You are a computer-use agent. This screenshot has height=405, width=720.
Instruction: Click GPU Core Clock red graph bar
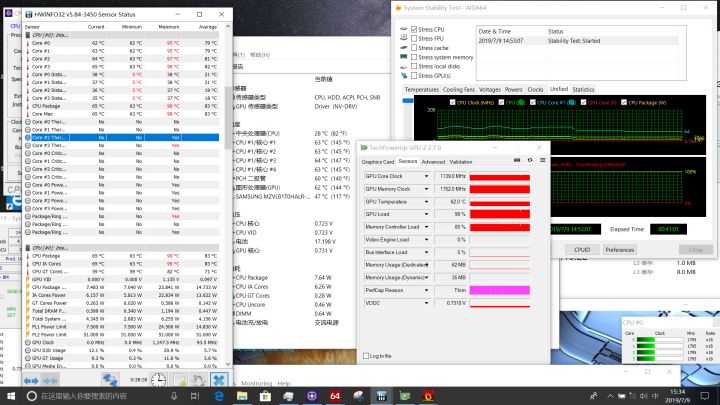point(500,177)
